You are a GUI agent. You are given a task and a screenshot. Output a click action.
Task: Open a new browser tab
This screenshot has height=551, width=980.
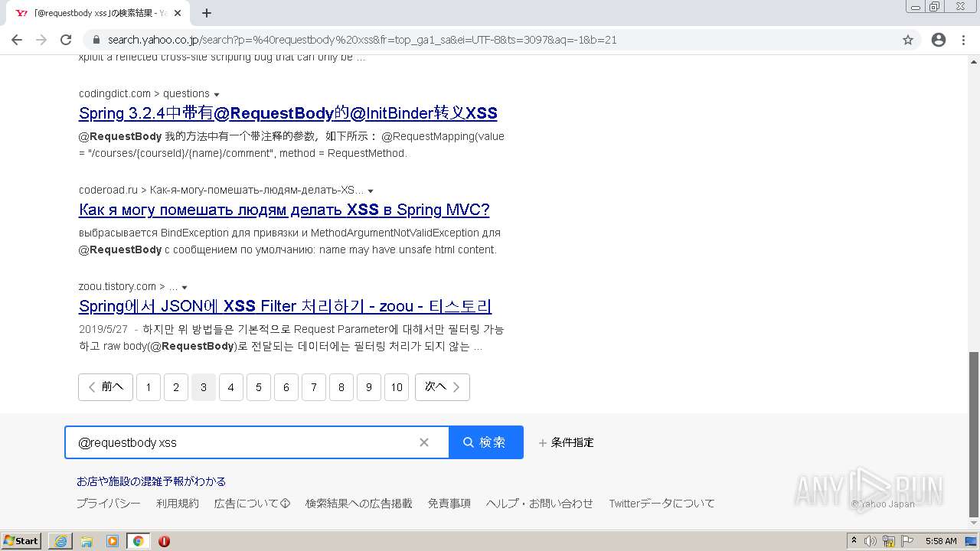pyautogui.click(x=207, y=13)
